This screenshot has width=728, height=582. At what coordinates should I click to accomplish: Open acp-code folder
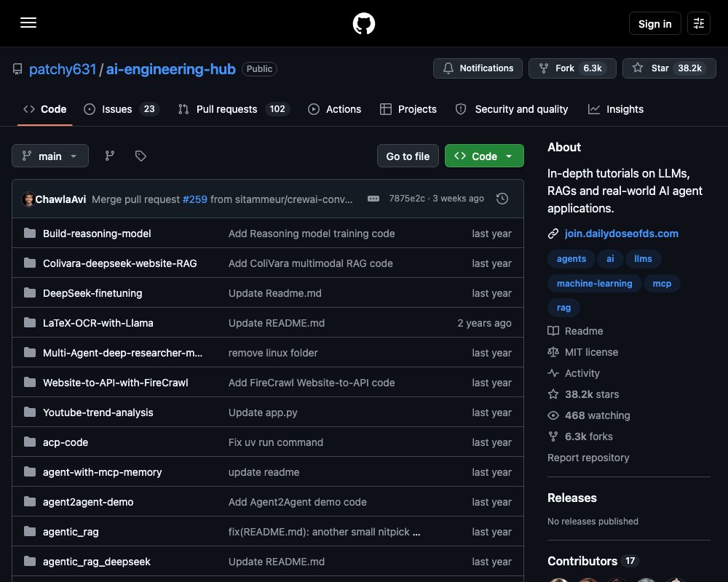[66, 442]
